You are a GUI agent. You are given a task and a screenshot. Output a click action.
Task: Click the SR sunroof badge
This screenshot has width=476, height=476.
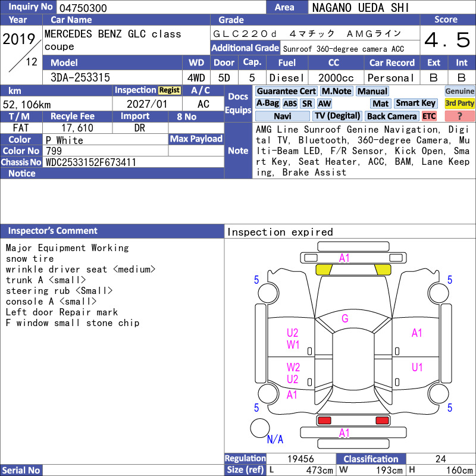tap(307, 104)
